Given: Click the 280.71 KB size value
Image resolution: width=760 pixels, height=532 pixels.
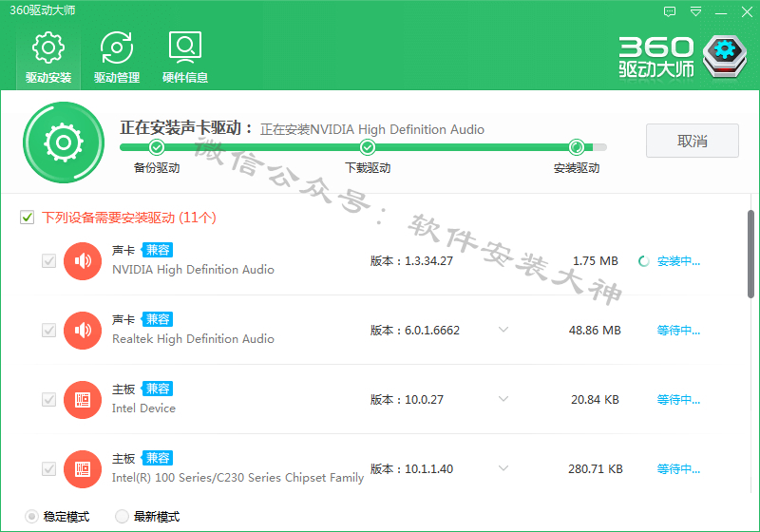Looking at the screenshot, I should point(596,469).
